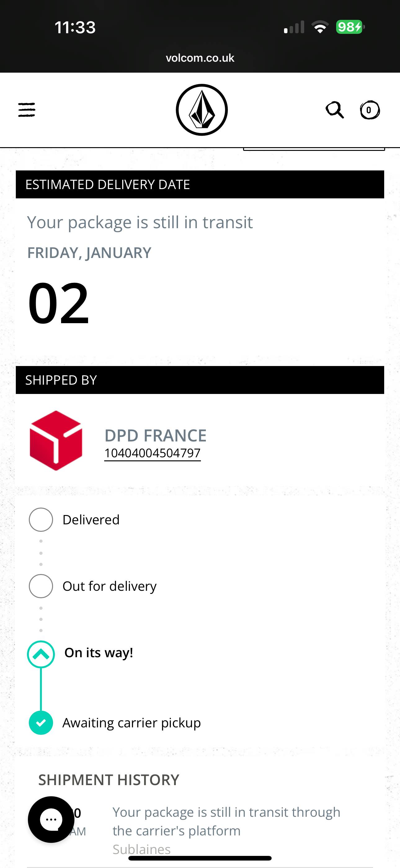Screen dimensions: 400x868
Task: Select the Out for delivery circle
Action: click(x=41, y=586)
